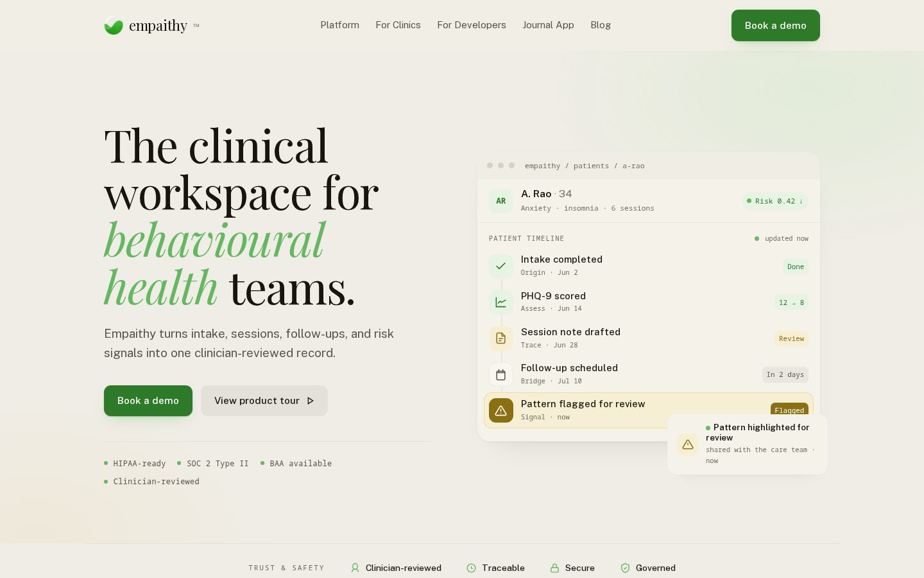Visit the Journal App page
Viewport: 924px width, 578px height.
click(x=548, y=25)
